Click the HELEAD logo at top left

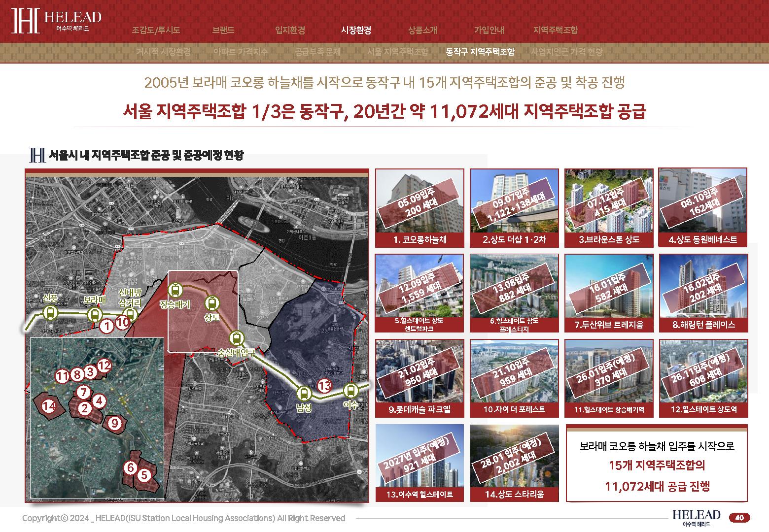pos(56,21)
